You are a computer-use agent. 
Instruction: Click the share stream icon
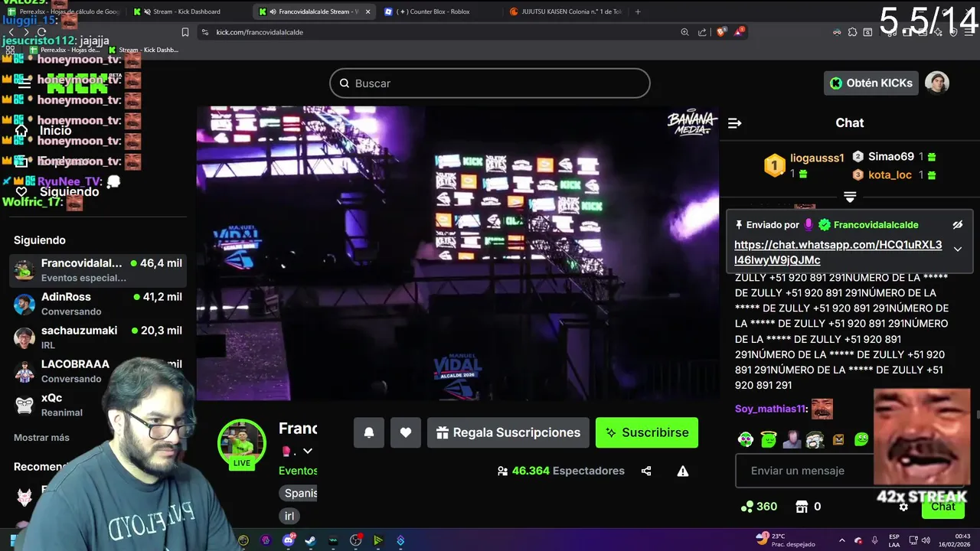[x=646, y=471]
